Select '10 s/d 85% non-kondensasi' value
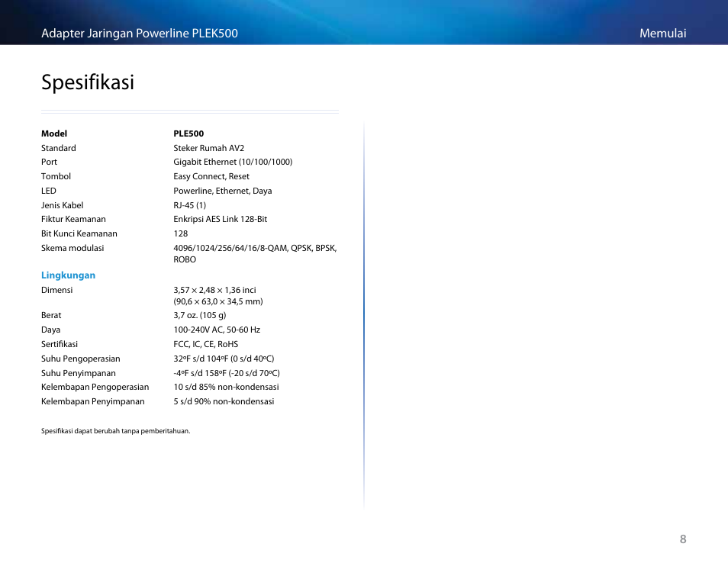728x563 pixels. (226, 387)
